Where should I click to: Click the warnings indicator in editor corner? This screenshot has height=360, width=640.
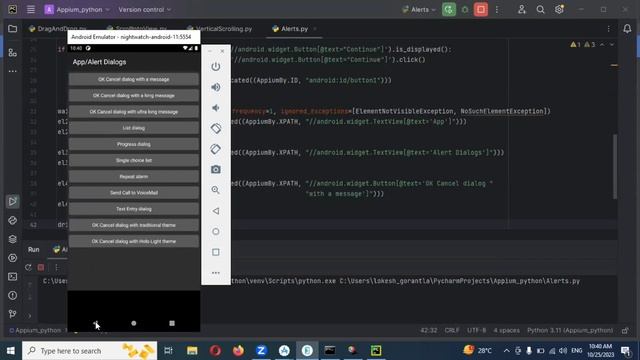point(582,44)
